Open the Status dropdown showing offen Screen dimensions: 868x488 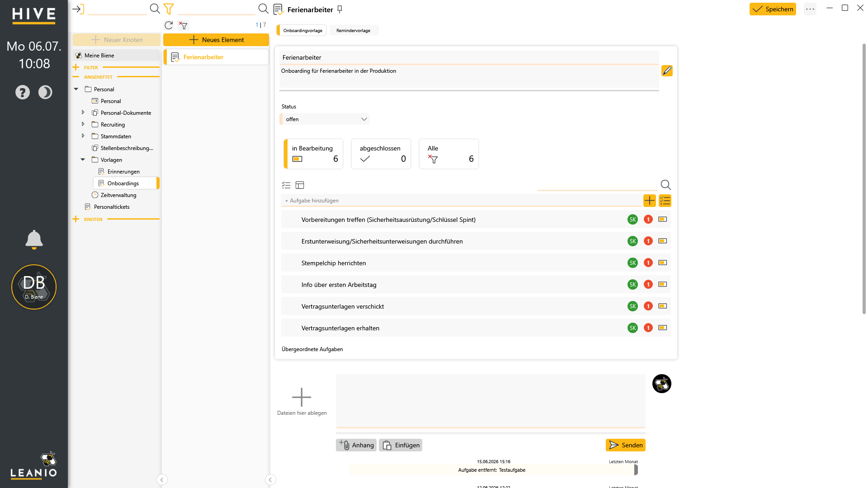(x=325, y=119)
